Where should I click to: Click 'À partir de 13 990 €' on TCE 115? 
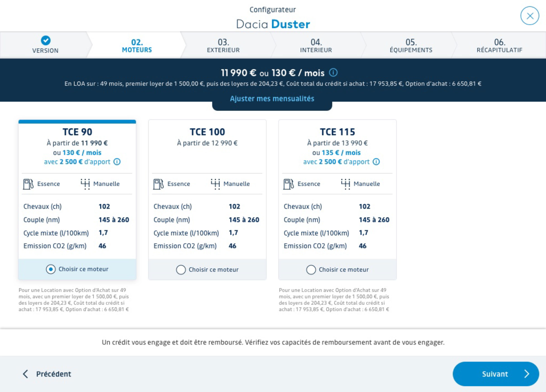click(x=337, y=143)
